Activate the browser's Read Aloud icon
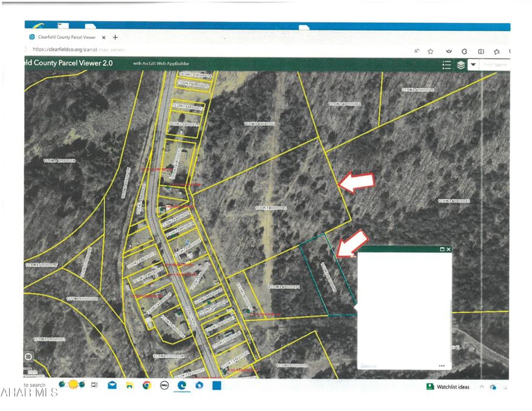Viewport: 532px width, 411px height. click(417, 51)
